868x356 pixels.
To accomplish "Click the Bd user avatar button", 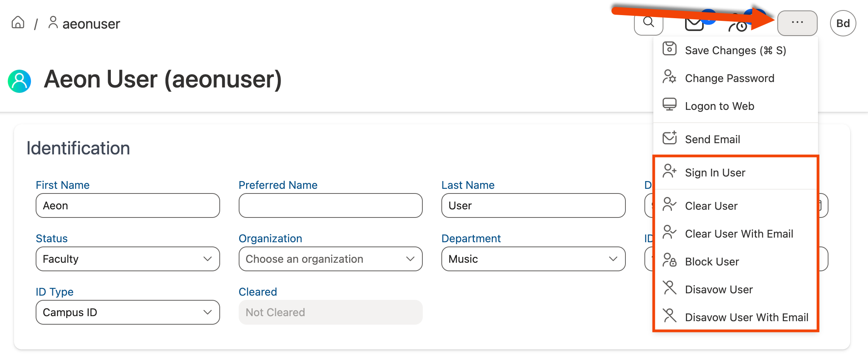I will tap(843, 24).
